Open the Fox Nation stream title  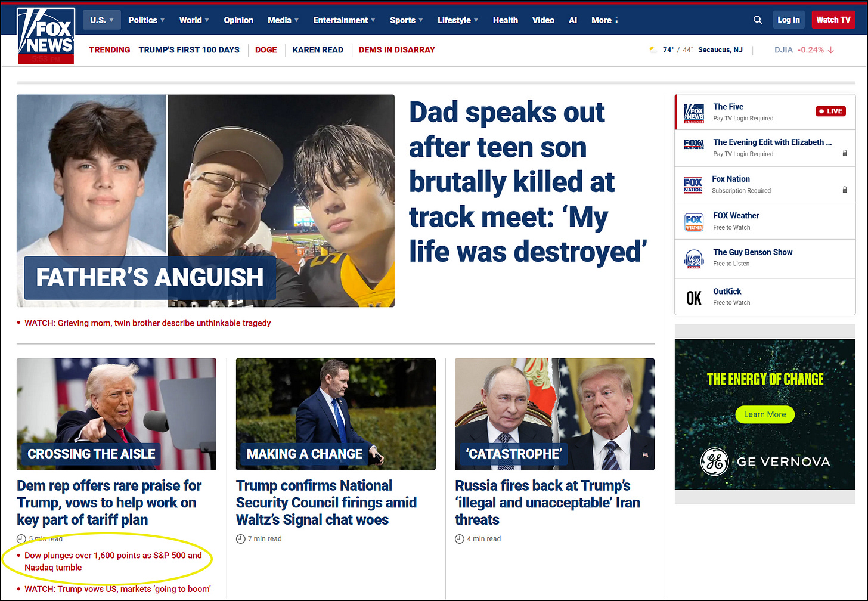[731, 179]
